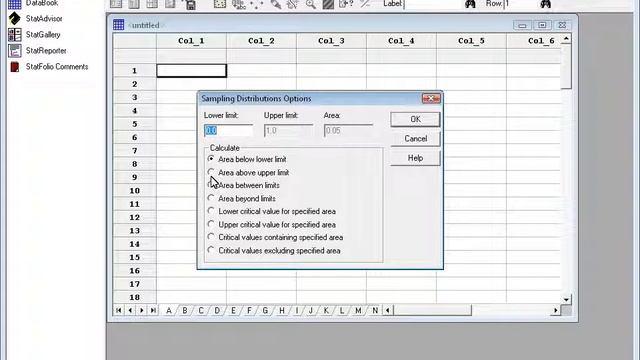Click the Lower limit input field
This screenshot has width=640, height=360.
pos(228,131)
